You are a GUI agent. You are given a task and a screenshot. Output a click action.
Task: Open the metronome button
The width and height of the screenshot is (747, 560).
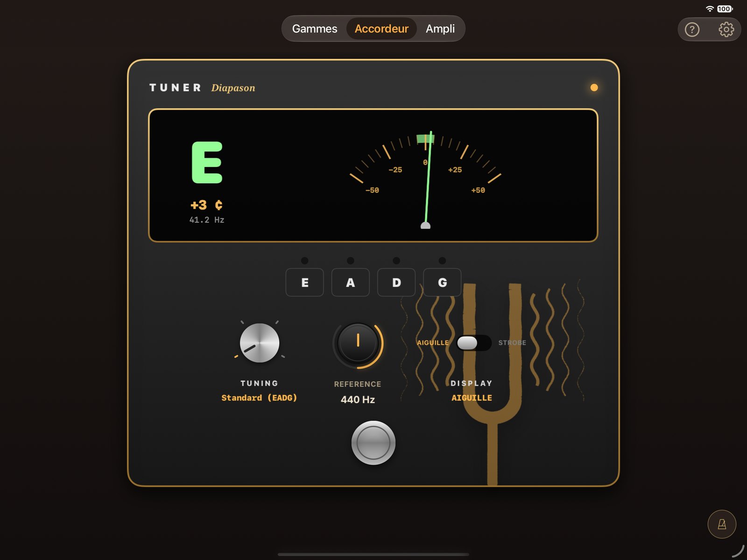722,524
